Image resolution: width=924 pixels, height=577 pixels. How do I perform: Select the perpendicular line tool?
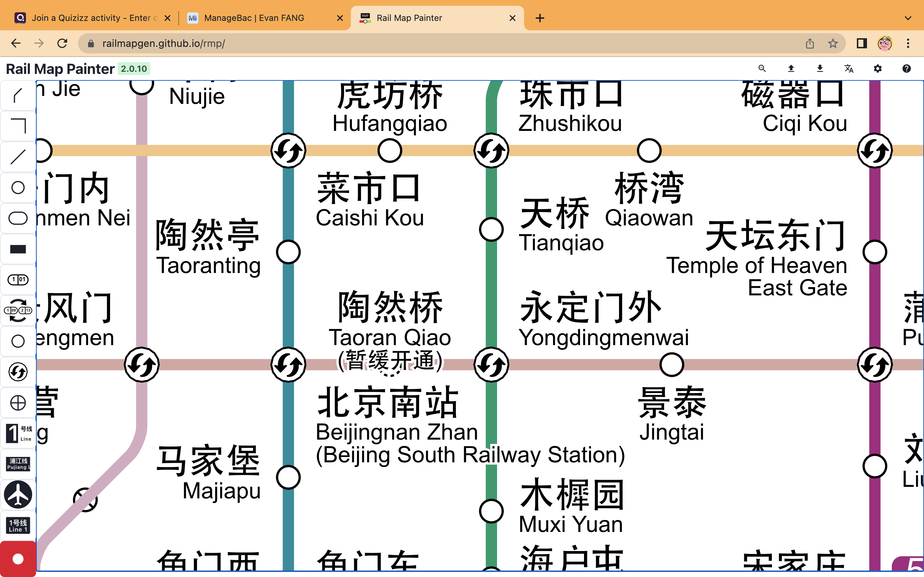(18, 126)
